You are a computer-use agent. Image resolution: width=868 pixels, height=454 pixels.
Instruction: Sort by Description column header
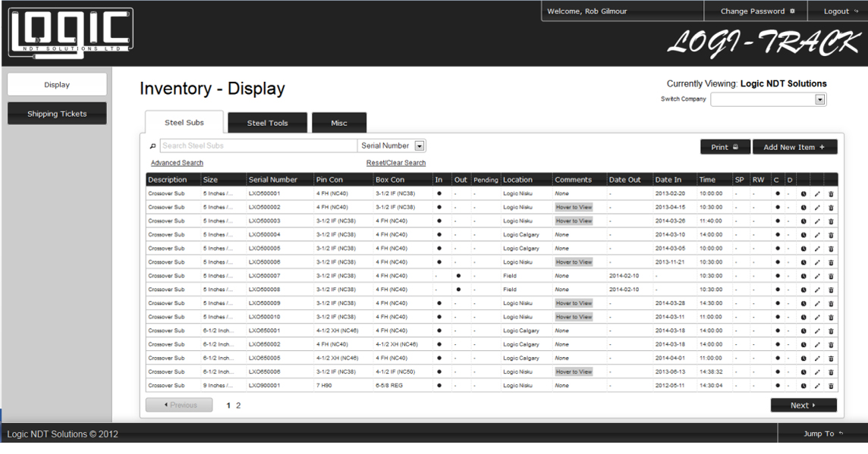click(168, 180)
